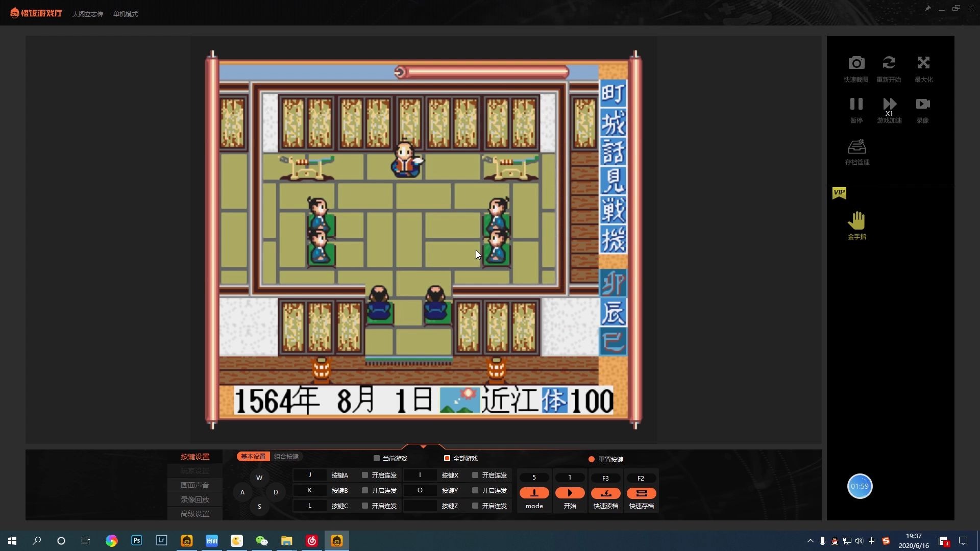Click the orange 开始 start button
The image size is (980, 551).
(x=570, y=493)
